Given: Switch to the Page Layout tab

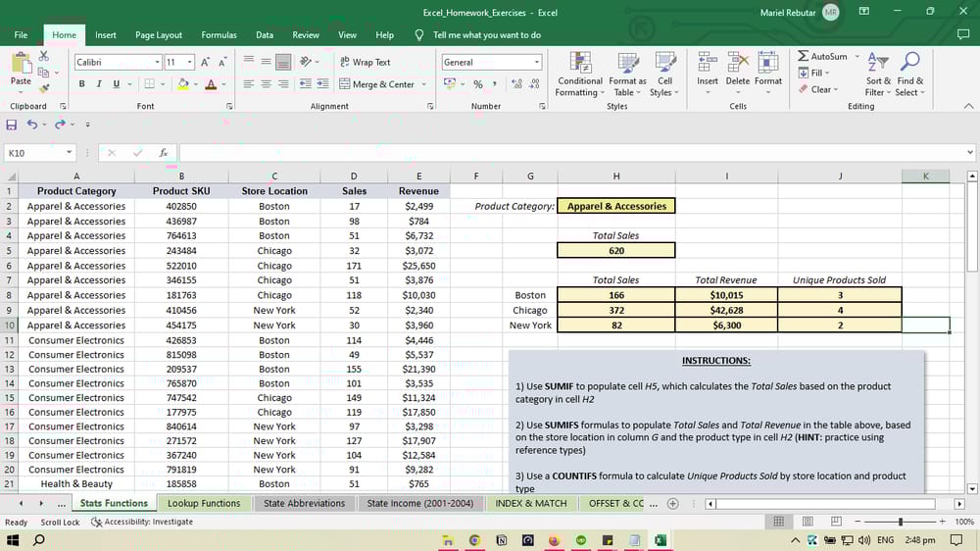Looking at the screenshot, I should click(x=159, y=35).
